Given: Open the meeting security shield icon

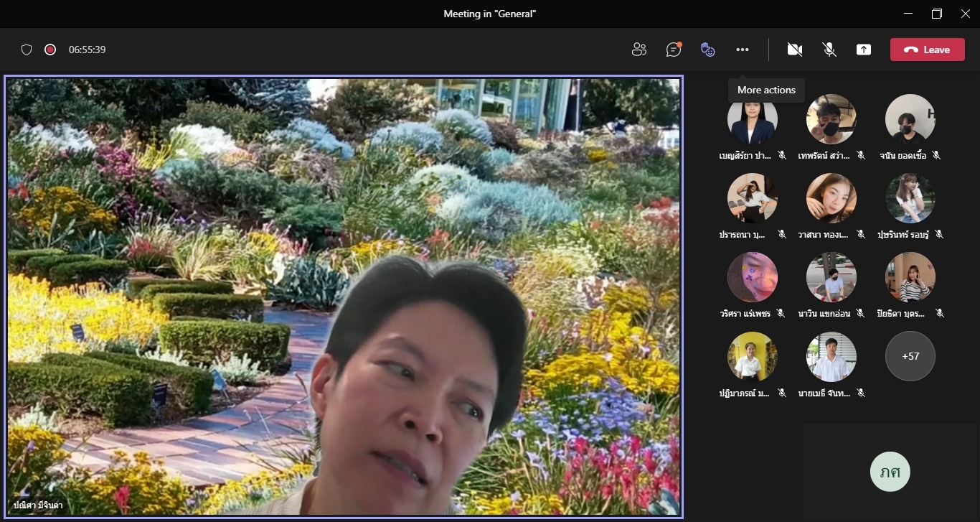Looking at the screenshot, I should [x=27, y=50].
